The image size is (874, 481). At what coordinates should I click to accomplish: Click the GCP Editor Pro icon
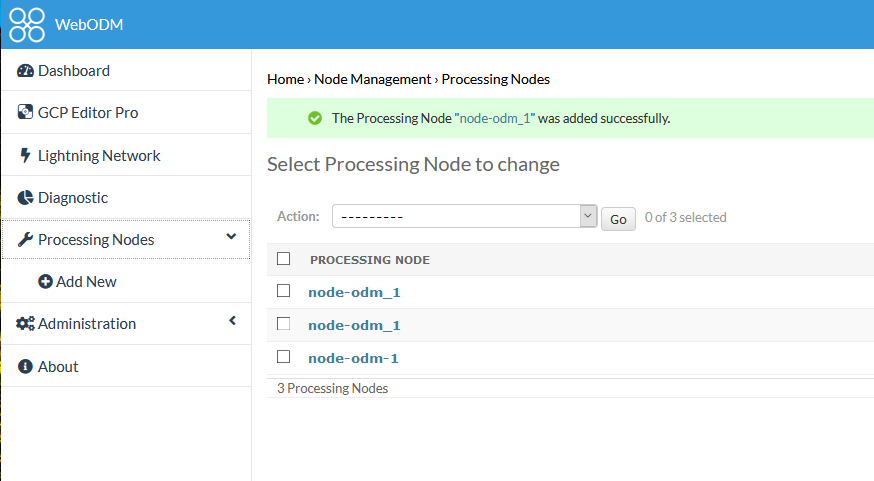[26, 113]
